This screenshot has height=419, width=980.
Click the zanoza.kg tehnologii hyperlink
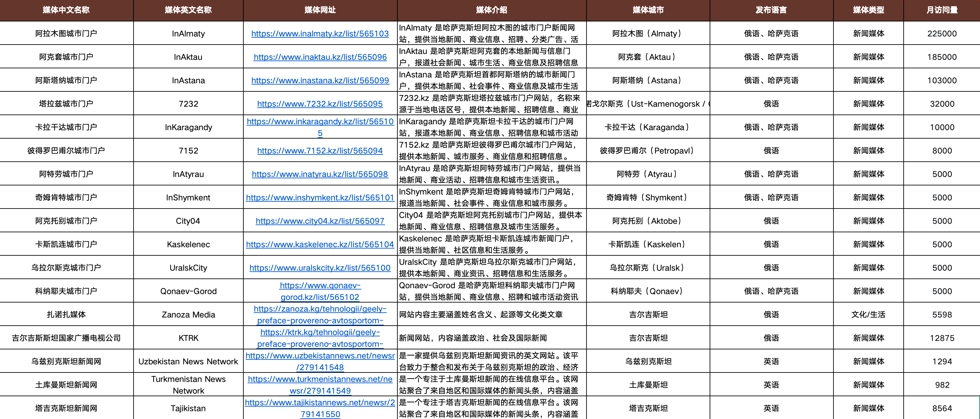(320, 315)
